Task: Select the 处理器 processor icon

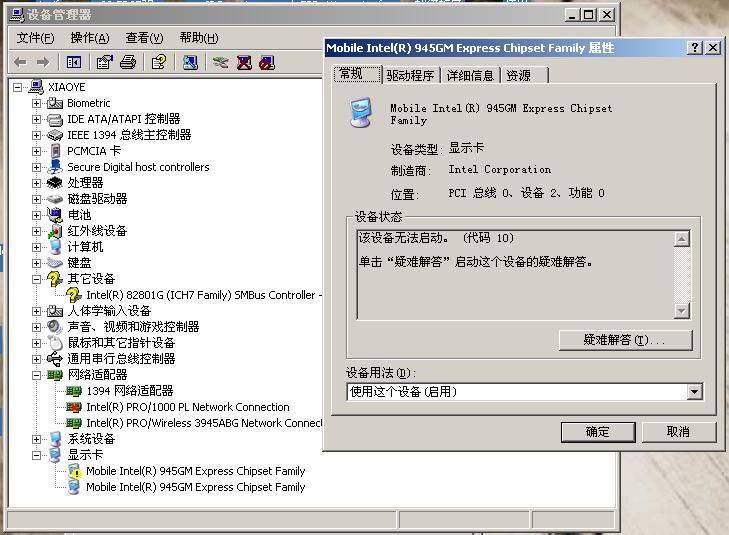Action: pos(55,183)
